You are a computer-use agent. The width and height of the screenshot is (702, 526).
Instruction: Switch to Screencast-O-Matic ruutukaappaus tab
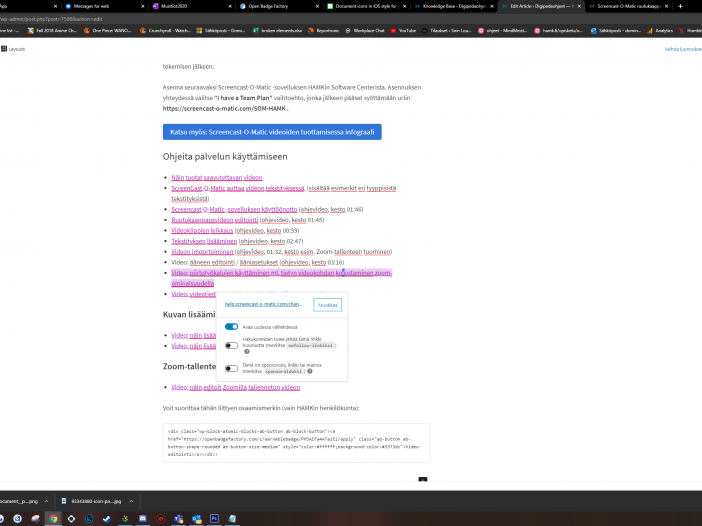pyautogui.click(x=629, y=6)
